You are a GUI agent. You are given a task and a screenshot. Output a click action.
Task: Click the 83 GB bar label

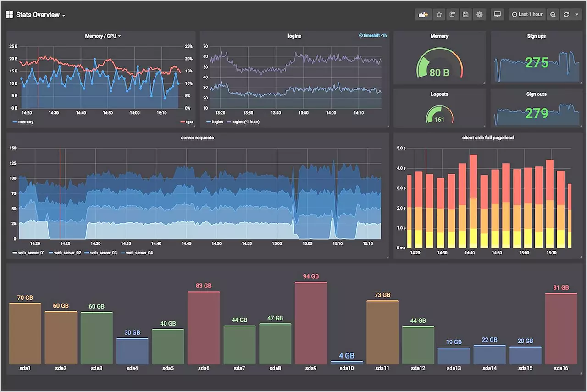[204, 286]
